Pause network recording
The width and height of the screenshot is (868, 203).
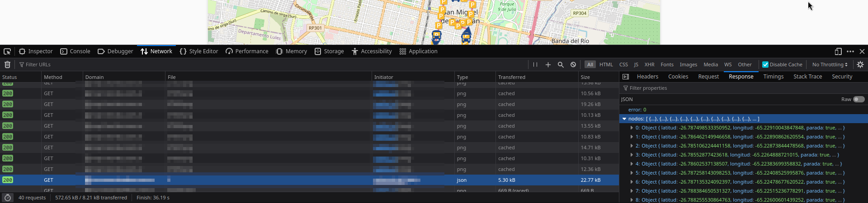point(535,65)
